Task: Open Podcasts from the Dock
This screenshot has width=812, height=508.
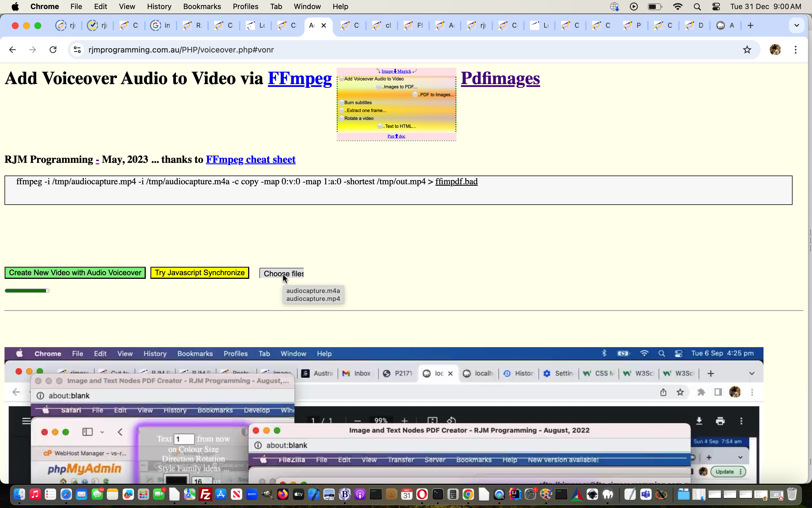Action: [360, 494]
